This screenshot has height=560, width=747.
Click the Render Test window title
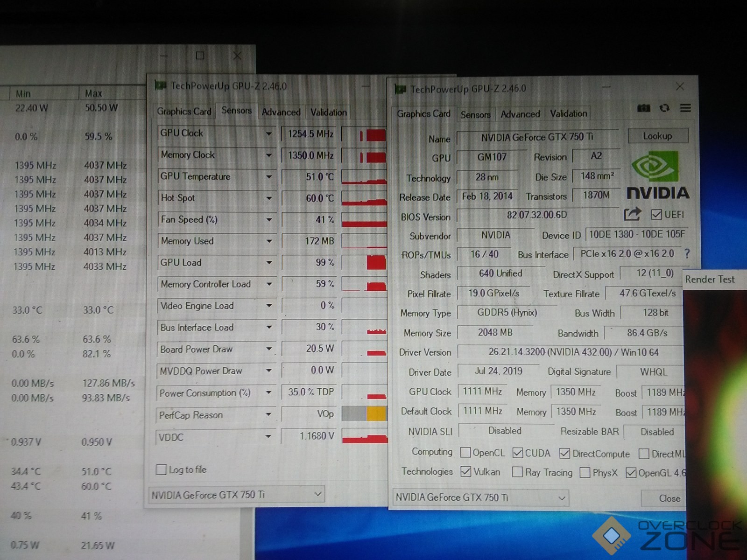(710, 279)
